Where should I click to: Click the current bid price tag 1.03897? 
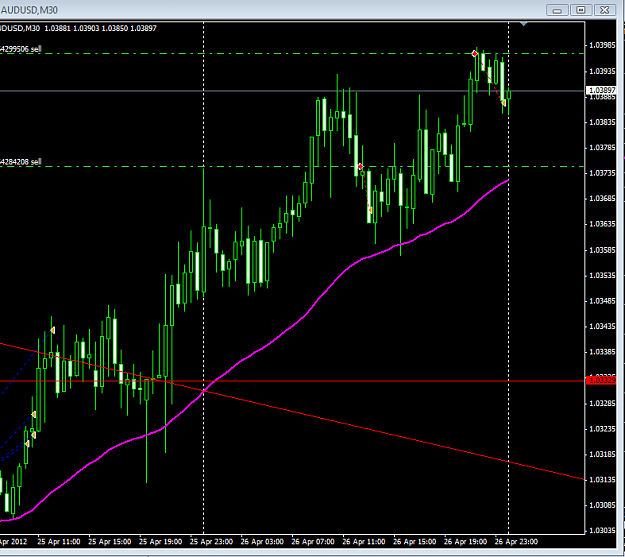pos(602,90)
